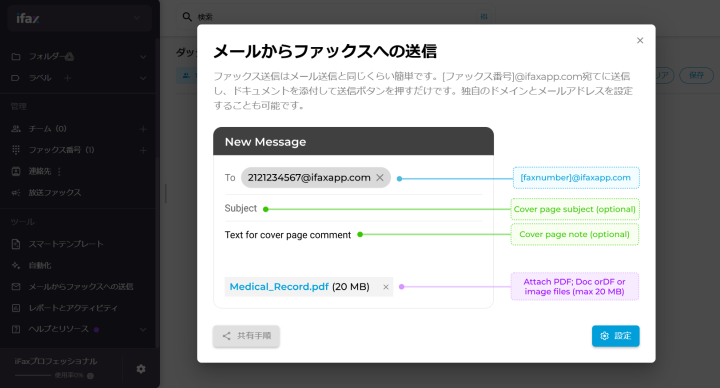This screenshot has height=388, width=720.
Task: Click the automation sparkle icon
Action: coord(16,265)
